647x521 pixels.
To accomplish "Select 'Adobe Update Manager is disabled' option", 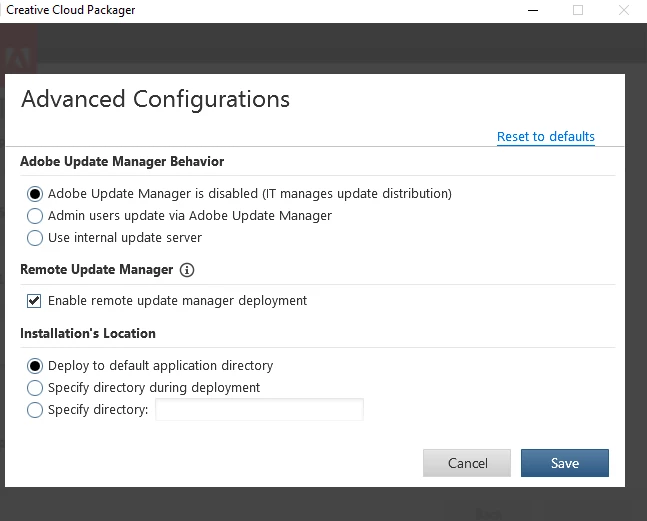I will tap(36, 194).
